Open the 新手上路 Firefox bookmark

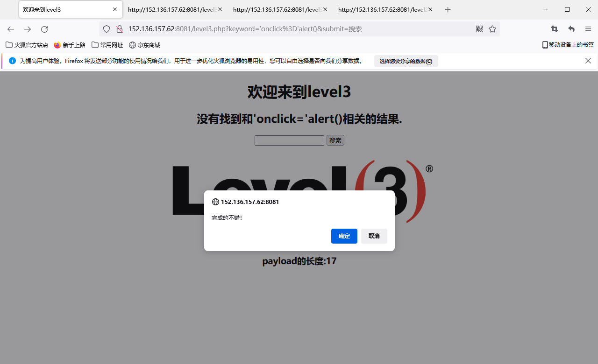70,45
